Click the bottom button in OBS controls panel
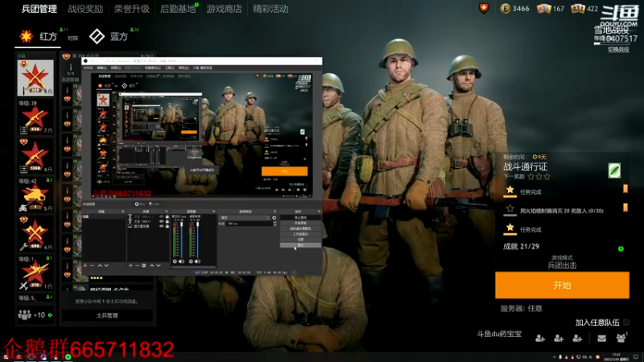Viewport: 644px width, 362px height. (300, 245)
